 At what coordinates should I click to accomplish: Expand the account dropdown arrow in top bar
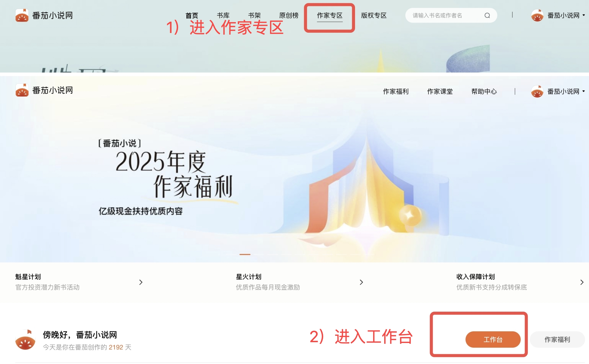click(584, 15)
